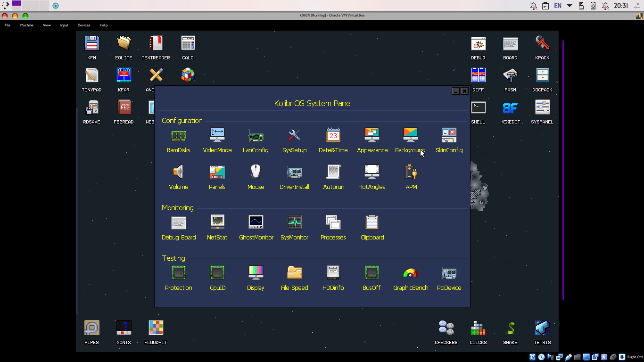Viewport: 644px width, 362px height.
Task: Launch FB2READ desktop icon
Action: click(124, 107)
